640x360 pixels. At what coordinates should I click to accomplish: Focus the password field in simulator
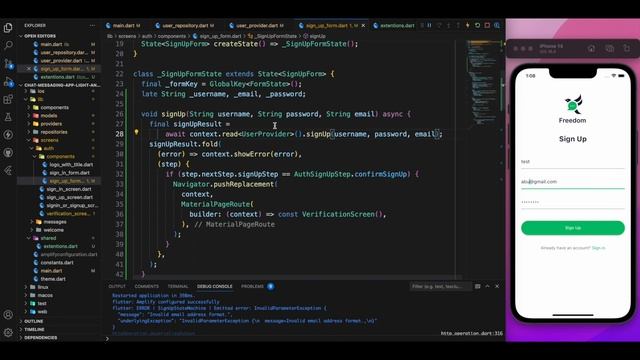(x=573, y=202)
